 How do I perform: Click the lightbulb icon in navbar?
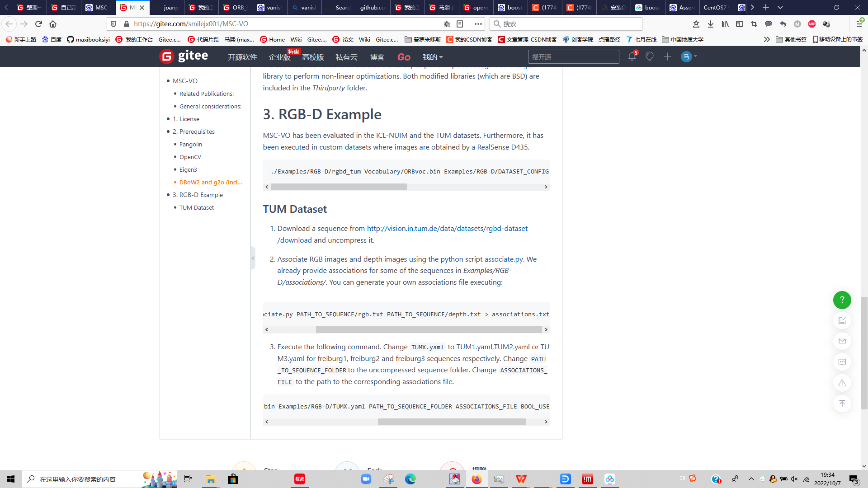click(x=649, y=57)
